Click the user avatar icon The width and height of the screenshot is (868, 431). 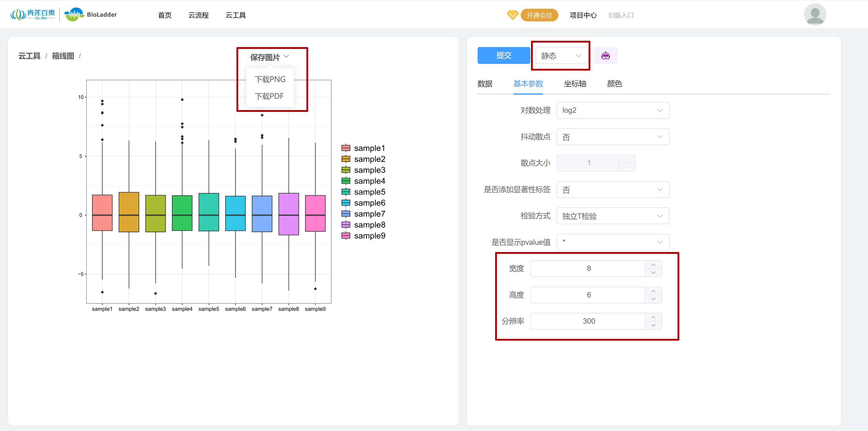click(815, 14)
